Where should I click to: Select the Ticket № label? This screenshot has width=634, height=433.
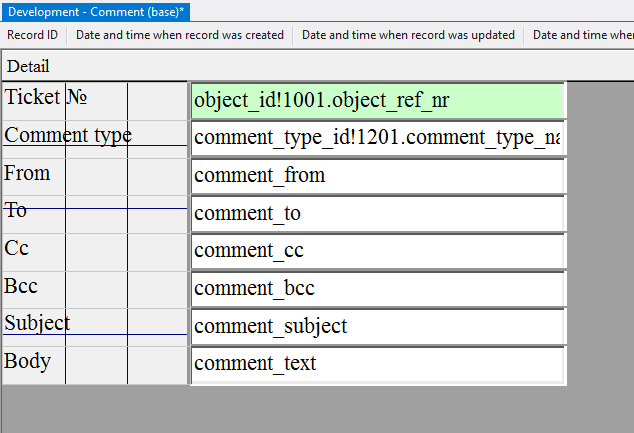46,98
